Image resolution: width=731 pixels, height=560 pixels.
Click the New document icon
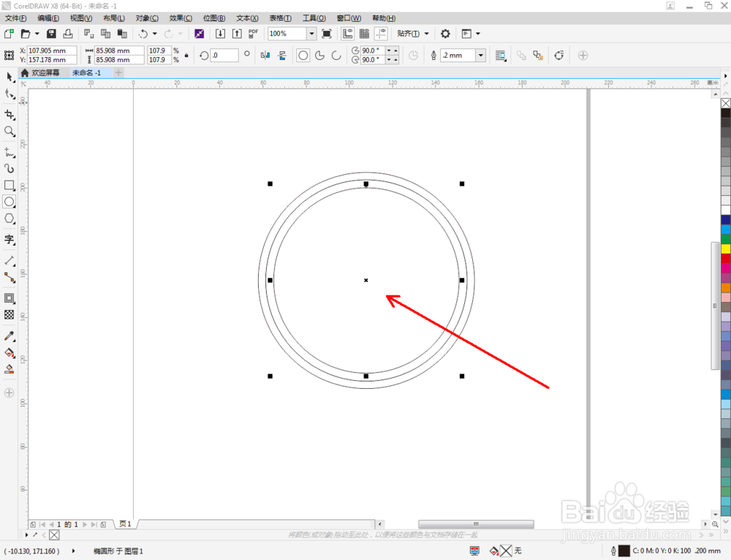tap(9, 34)
